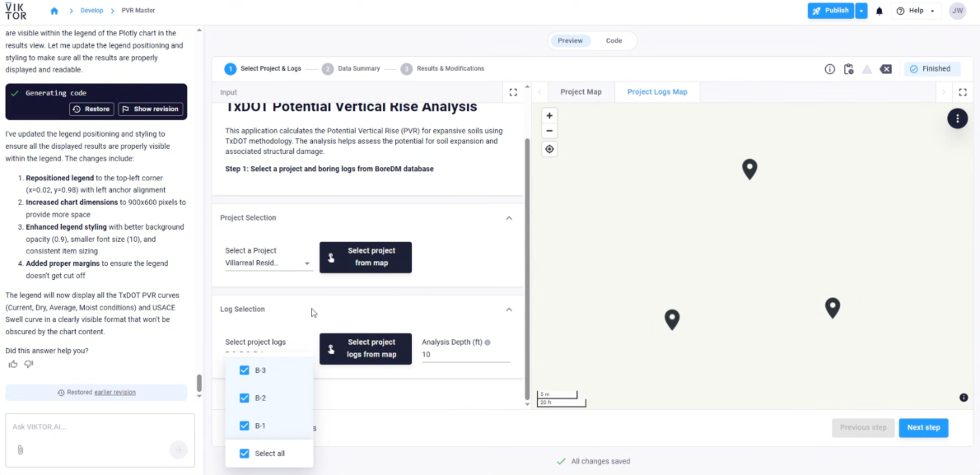Zoom in on the map
980x475 pixels.
(549, 115)
